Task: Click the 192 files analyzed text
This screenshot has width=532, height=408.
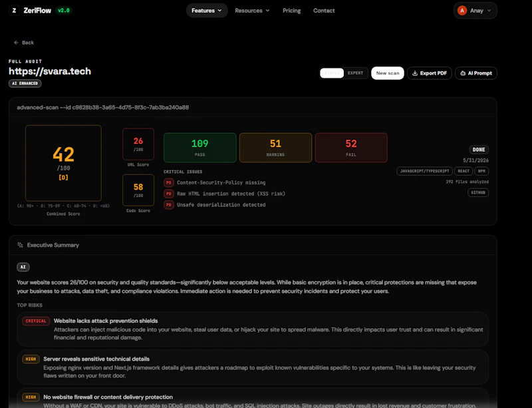Action: [467, 182]
